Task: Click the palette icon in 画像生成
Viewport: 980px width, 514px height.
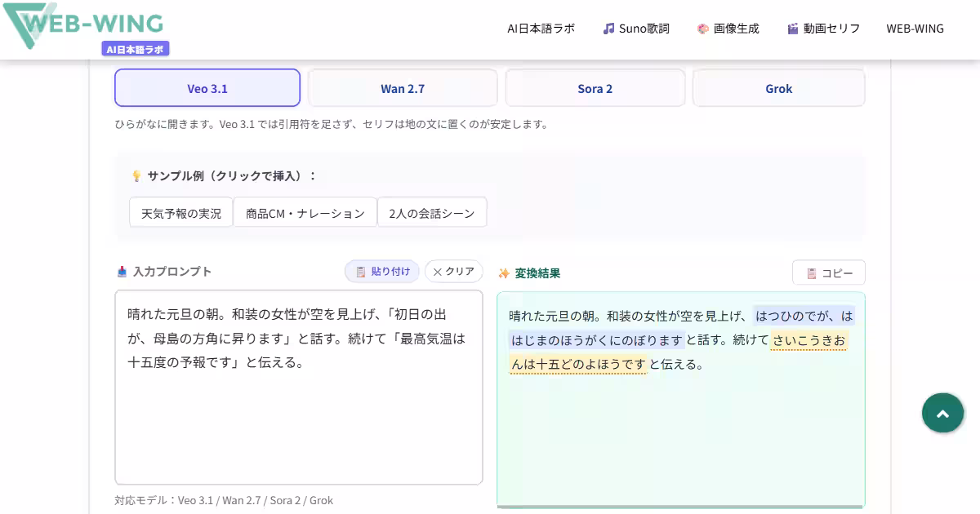Action: 703,29
